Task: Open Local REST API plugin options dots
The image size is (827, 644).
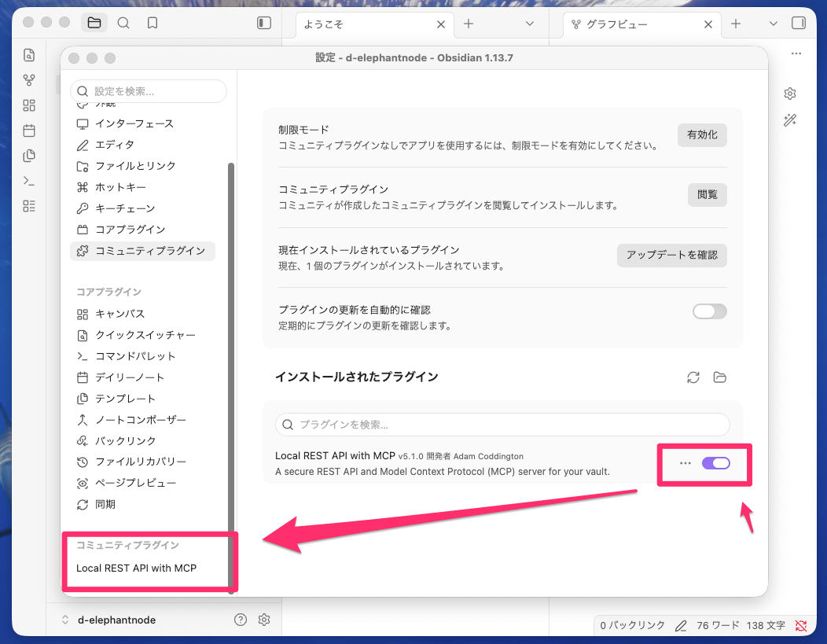Action: [x=685, y=463]
